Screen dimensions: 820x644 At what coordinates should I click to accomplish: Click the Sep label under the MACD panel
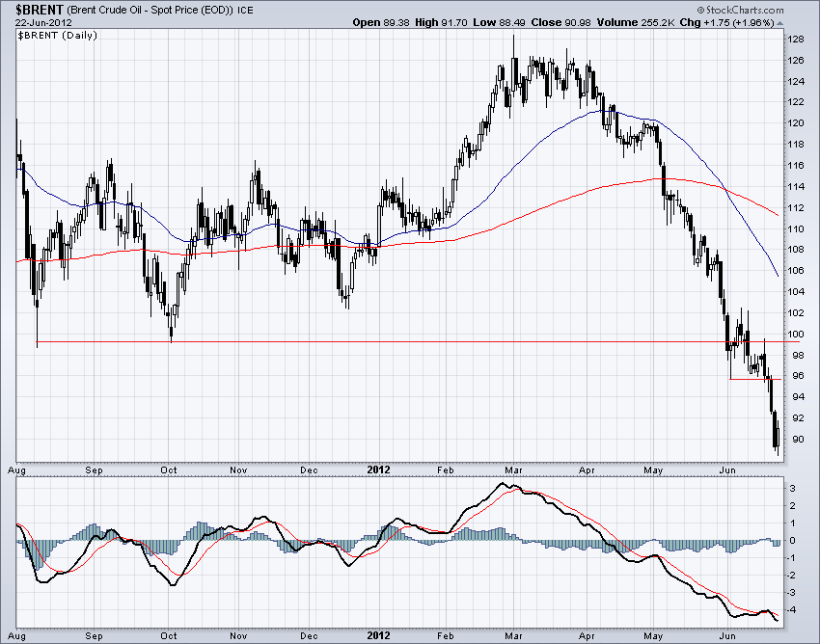pyautogui.click(x=95, y=636)
